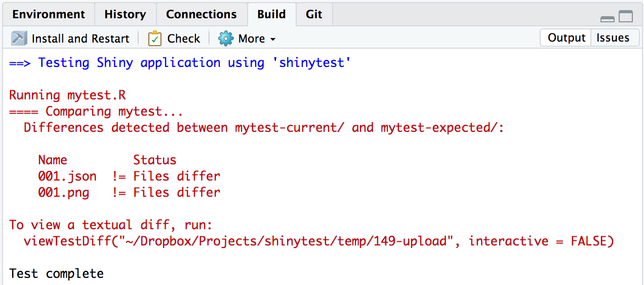This screenshot has width=644, height=285.
Task: Switch to Output view
Action: 566,38
